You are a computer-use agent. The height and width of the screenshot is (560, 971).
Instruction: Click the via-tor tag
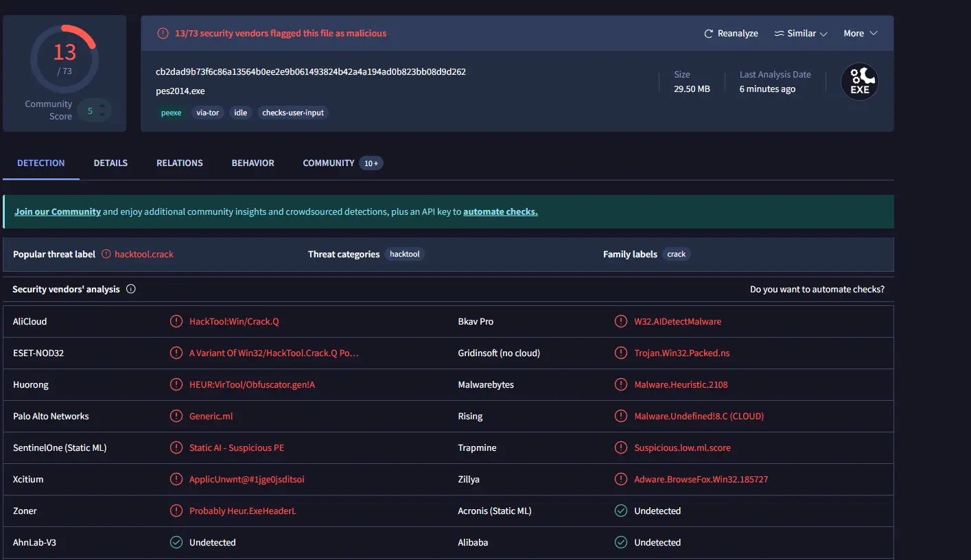(x=207, y=113)
